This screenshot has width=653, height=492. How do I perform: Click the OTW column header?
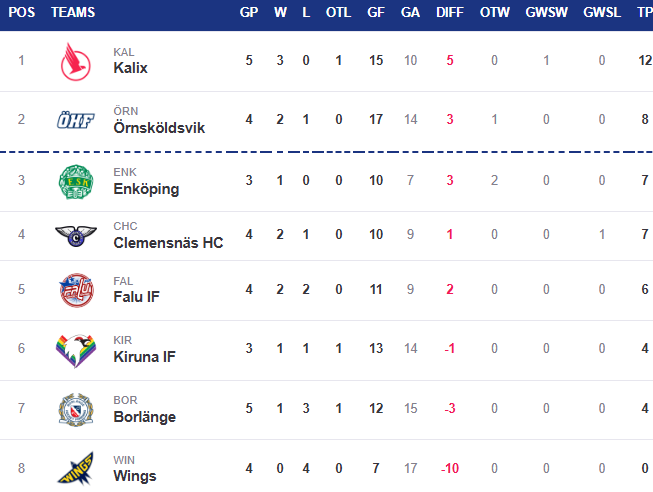pyautogui.click(x=494, y=12)
